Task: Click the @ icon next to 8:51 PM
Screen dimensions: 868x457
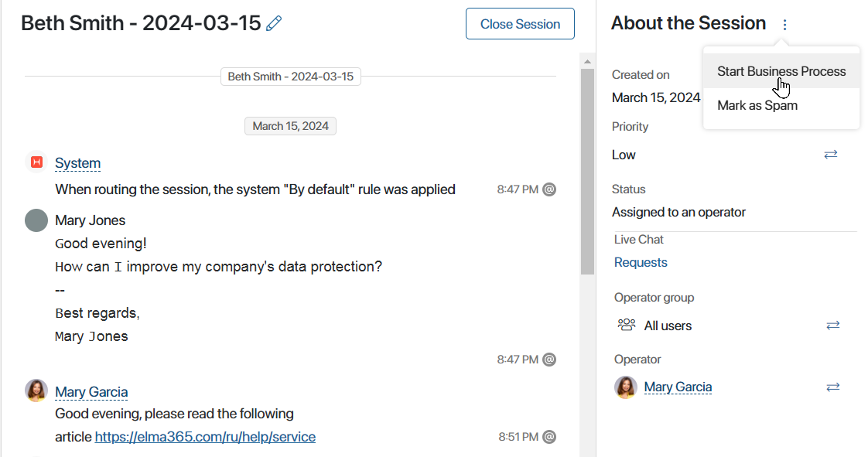Action: (x=549, y=437)
